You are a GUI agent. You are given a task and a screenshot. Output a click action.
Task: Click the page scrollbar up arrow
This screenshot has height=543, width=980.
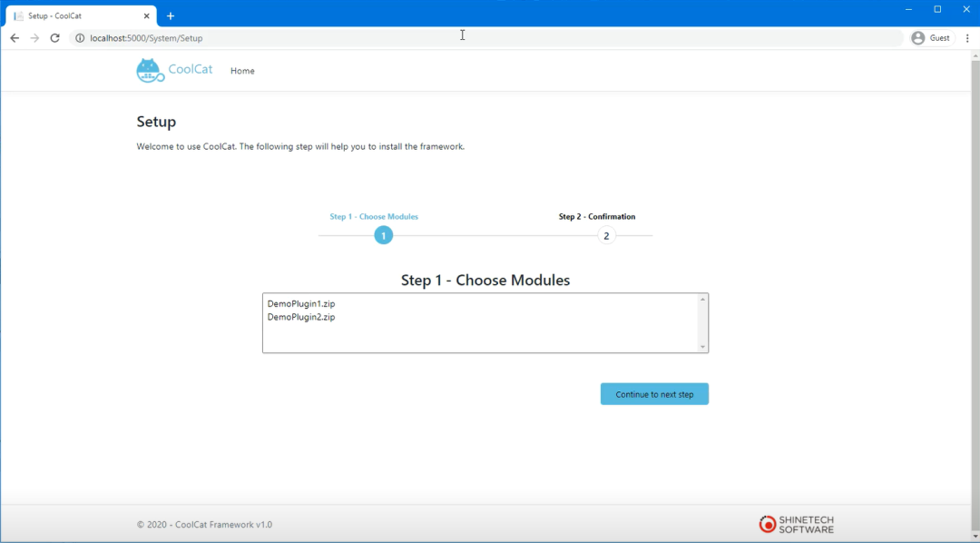click(975, 55)
